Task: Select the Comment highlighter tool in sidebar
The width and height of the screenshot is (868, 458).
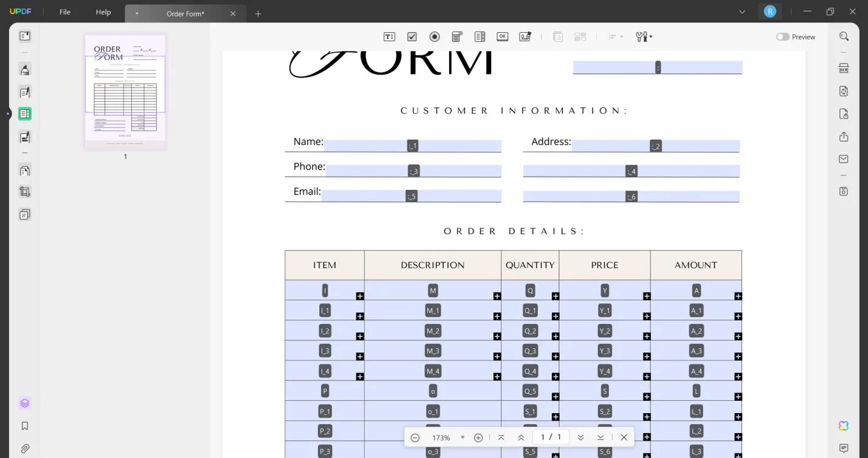Action: (25, 70)
